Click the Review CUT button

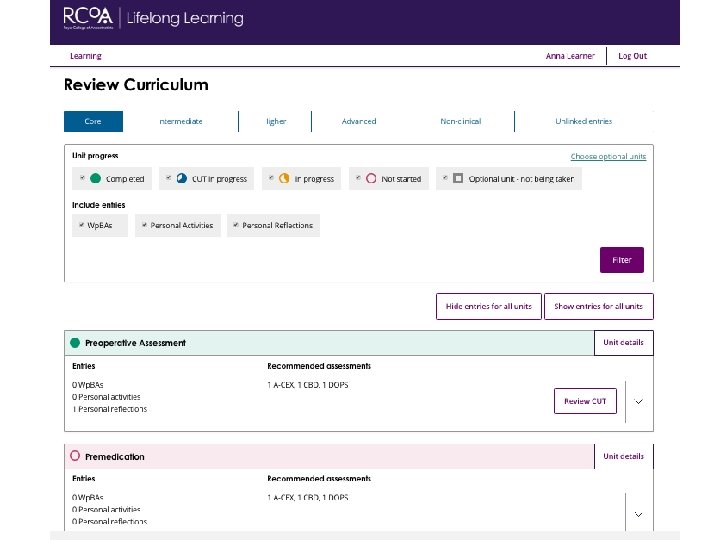point(585,401)
